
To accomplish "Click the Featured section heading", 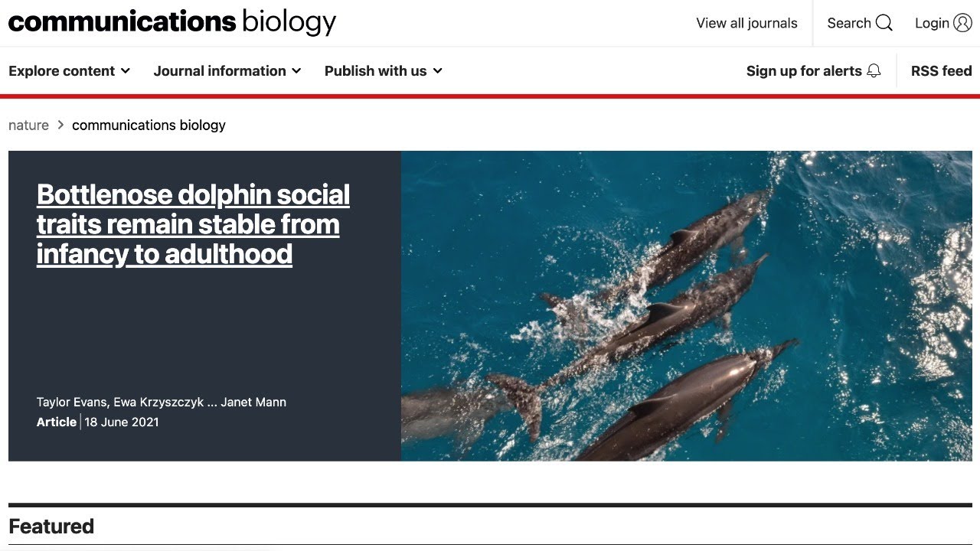I will click(51, 527).
